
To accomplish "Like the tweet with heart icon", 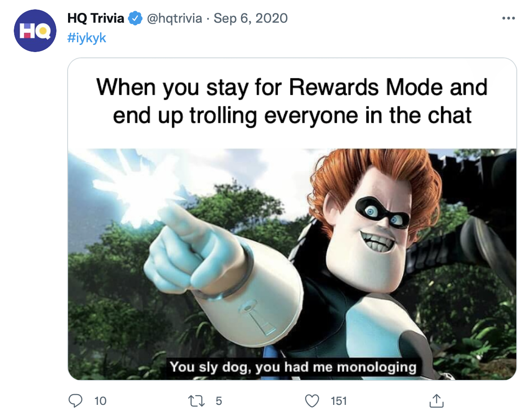I will (312, 401).
